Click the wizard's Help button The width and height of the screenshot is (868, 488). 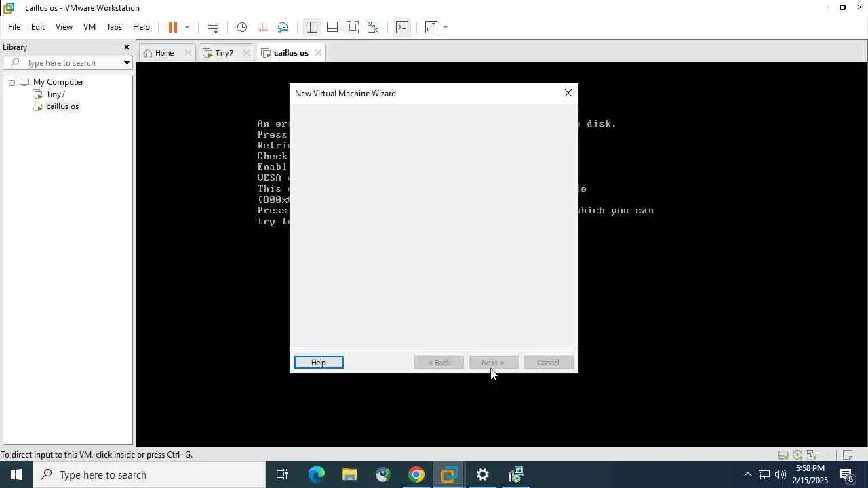[319, 363]
